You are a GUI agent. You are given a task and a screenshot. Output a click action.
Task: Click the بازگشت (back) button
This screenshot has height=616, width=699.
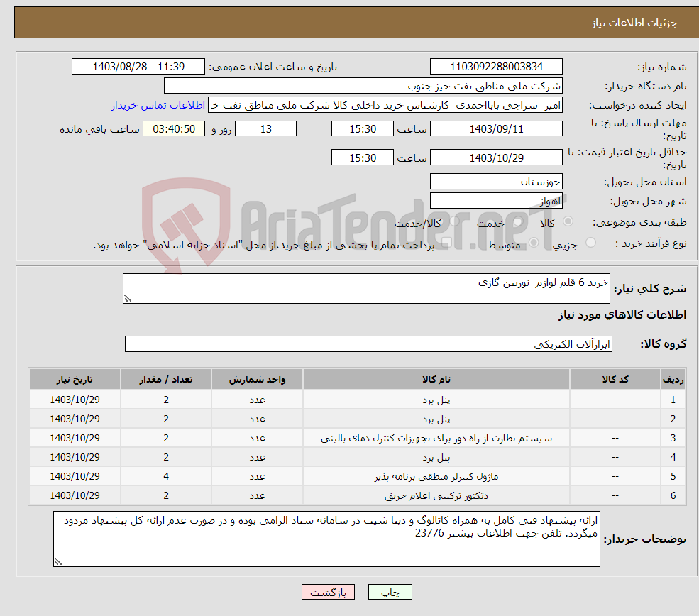328,592
